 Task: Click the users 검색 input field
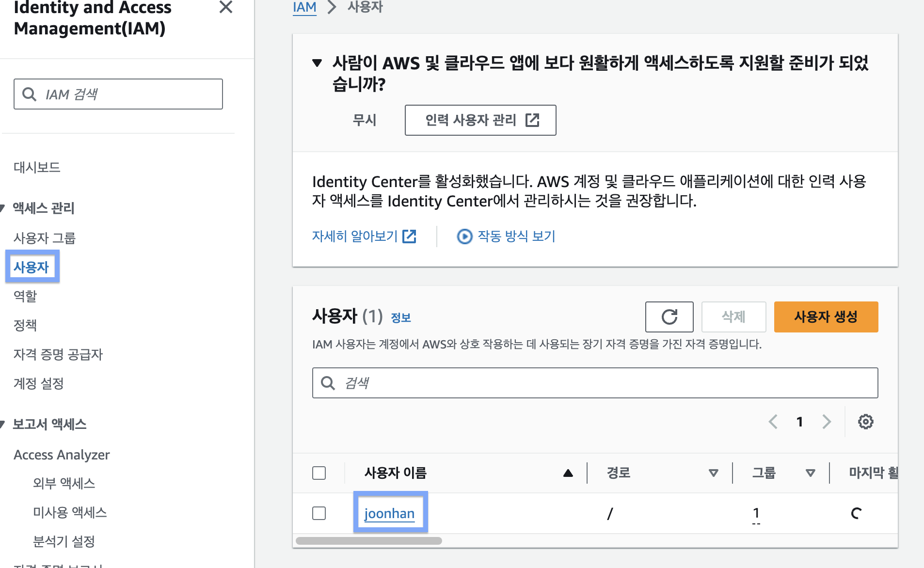click(601, 383)
